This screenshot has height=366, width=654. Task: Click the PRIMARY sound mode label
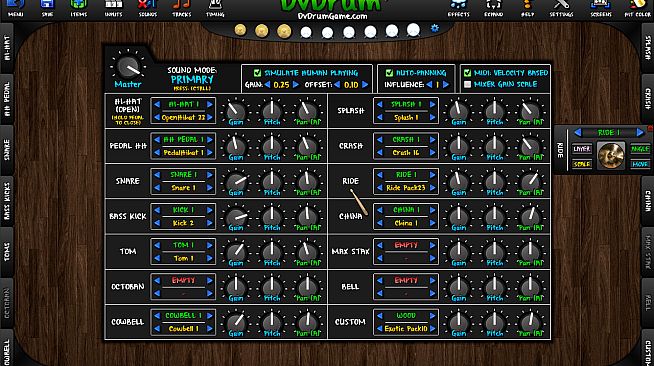(192, 80)
